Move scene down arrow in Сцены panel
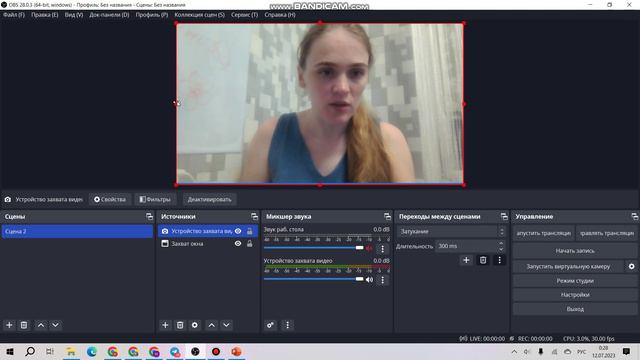The image size is (640, 360). click(56, 325)
